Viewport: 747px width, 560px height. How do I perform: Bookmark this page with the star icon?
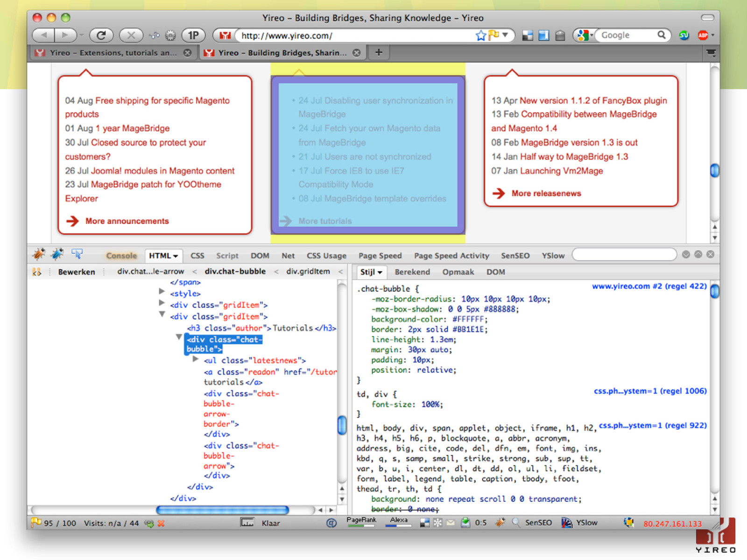(480, 35)
